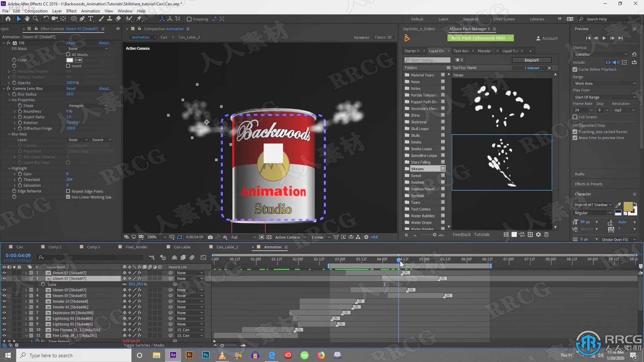This screenshot has height=362, width=644.
Task: Open the Iris Shape Hexagon dropdown
Action: tap(88, 106)
